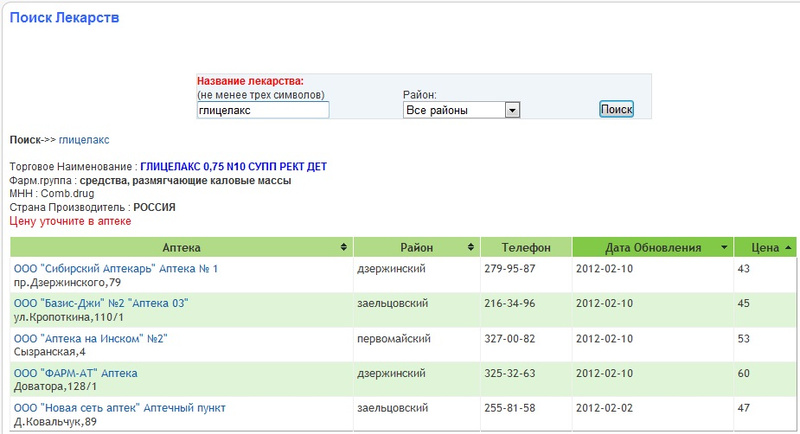This screenshot has height=434, width=800.
Task: Select address пр.Дзержинского,79
Action: 67,283
